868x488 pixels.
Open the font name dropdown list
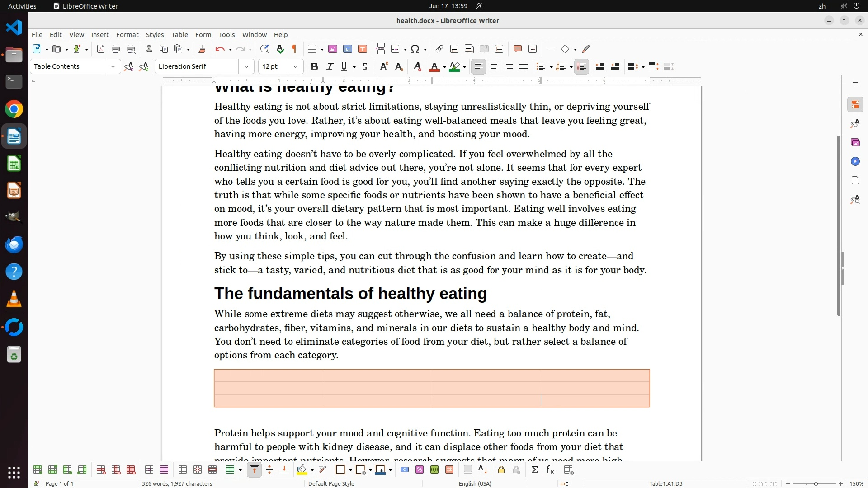click(246, 66)
